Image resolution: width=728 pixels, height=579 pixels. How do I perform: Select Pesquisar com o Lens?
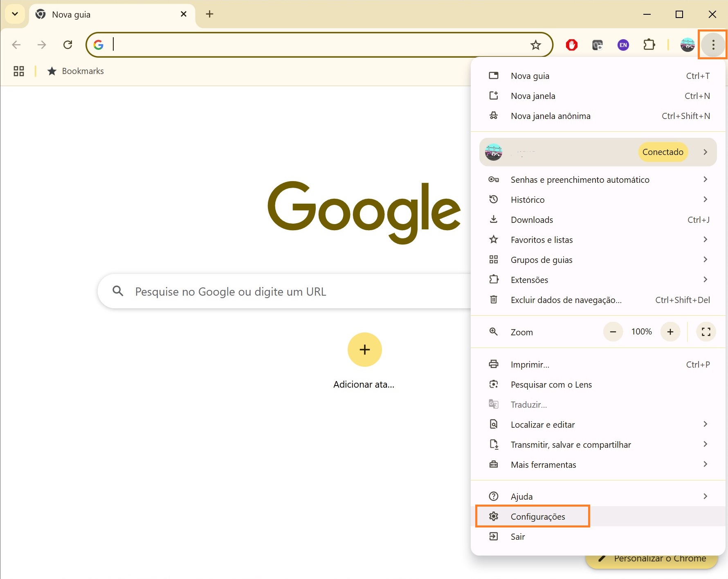[598, 384]
